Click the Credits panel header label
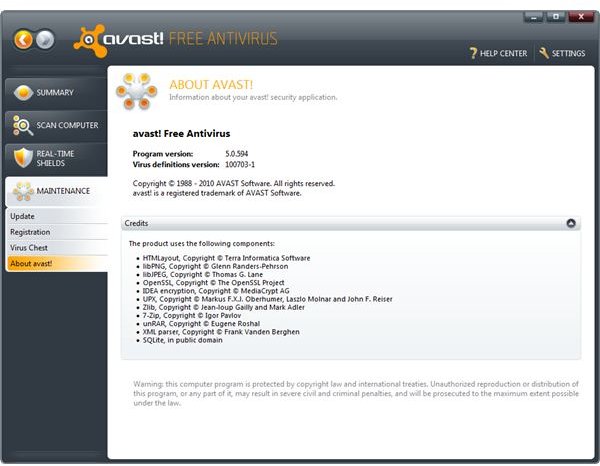The image size is (600, 466). point(136,223)
